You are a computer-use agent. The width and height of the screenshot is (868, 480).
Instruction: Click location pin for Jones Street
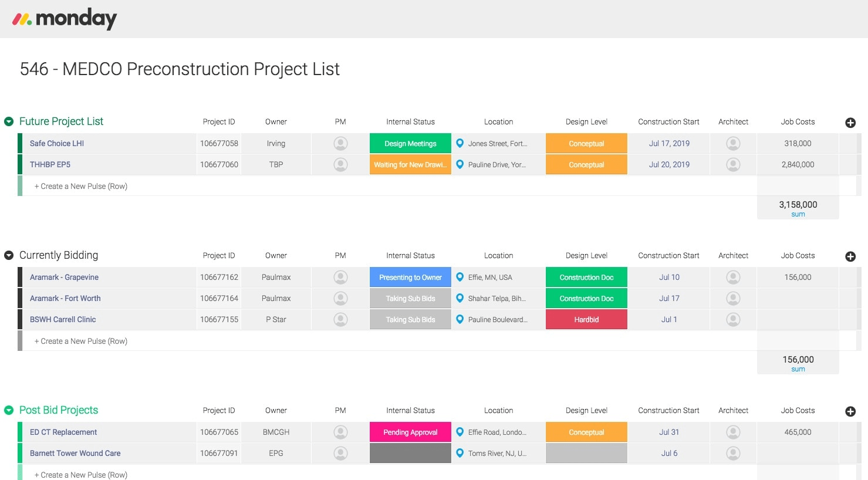[x=460, y=143]
